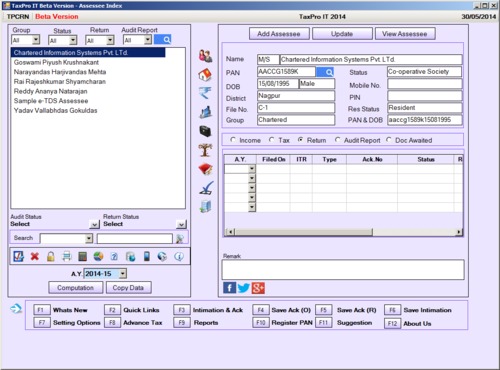Expand the Audit Status Select dropdown
Screen dimensions: 500x370
pos(95,224)
